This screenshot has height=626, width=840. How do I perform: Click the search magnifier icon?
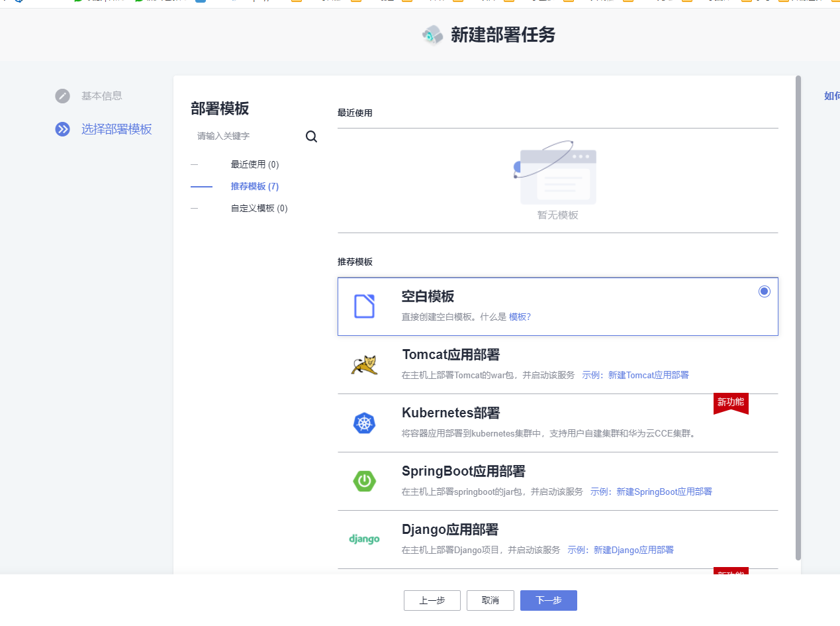[x=311, y=136]
